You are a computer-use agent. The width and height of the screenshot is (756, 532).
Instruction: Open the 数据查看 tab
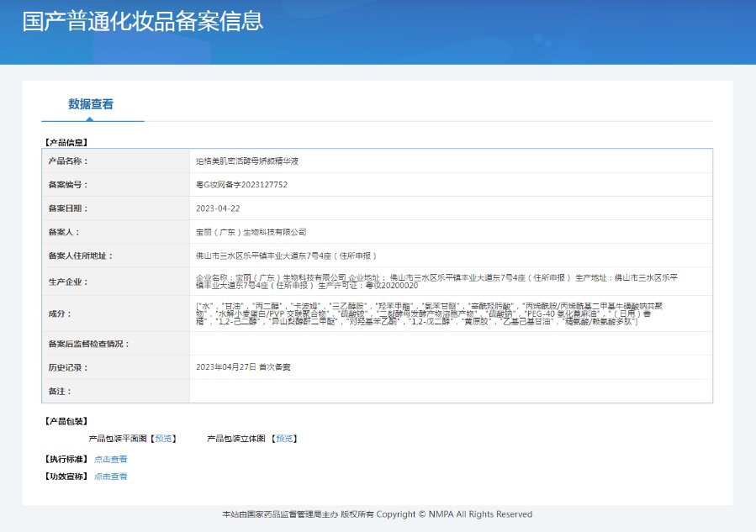click(x=91, y=105)
